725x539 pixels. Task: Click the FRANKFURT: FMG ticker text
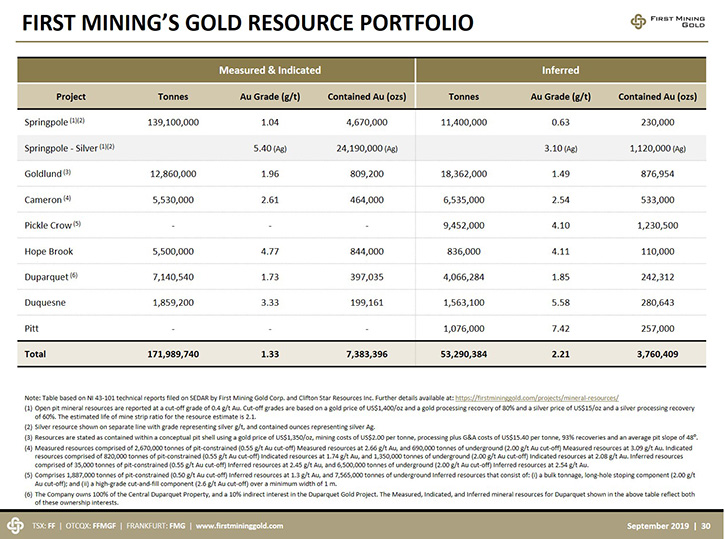click(156, 526)
